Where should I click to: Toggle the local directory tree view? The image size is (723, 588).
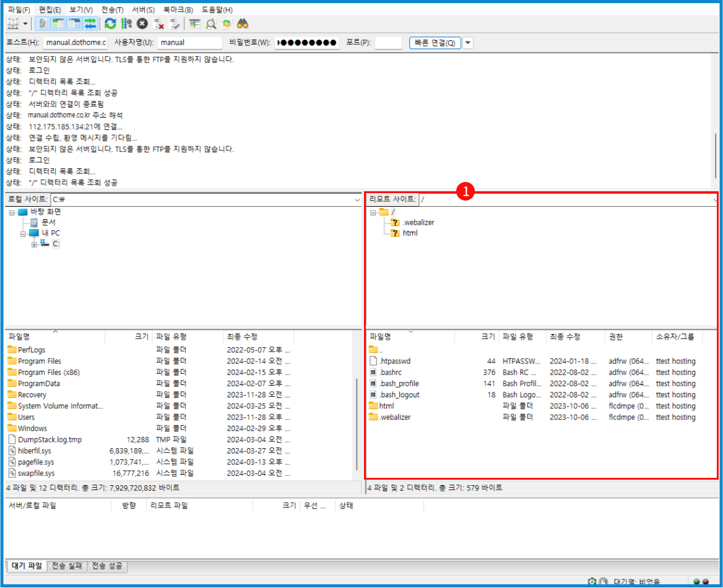tap(59, 24)
